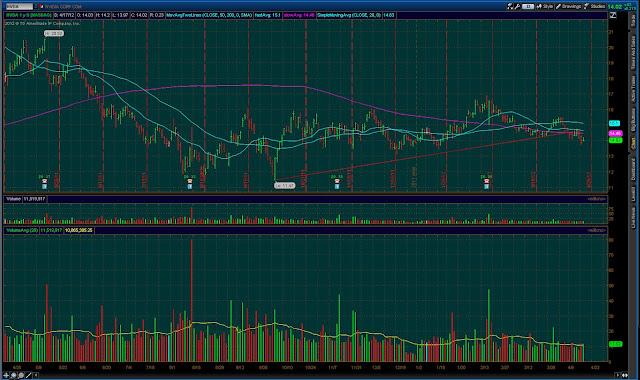The height and width of the screenshot is (380, 640).
Task: Click the VolumeAvg study label
Action: coord(22,230)
